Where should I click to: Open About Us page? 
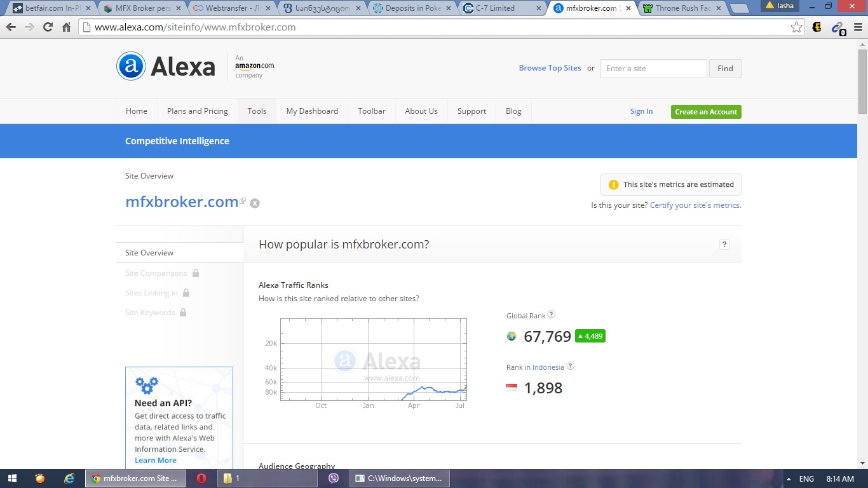pos(421,111)
